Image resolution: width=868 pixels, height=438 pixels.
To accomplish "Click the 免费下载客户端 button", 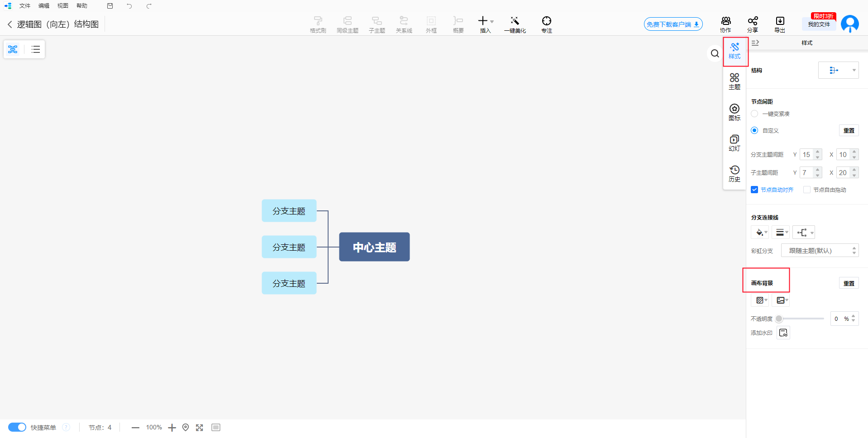I will 673,24.
